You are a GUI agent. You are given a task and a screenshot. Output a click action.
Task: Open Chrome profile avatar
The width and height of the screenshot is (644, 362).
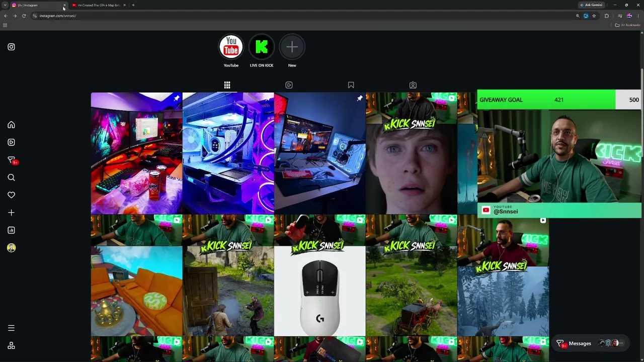[629, 16]
